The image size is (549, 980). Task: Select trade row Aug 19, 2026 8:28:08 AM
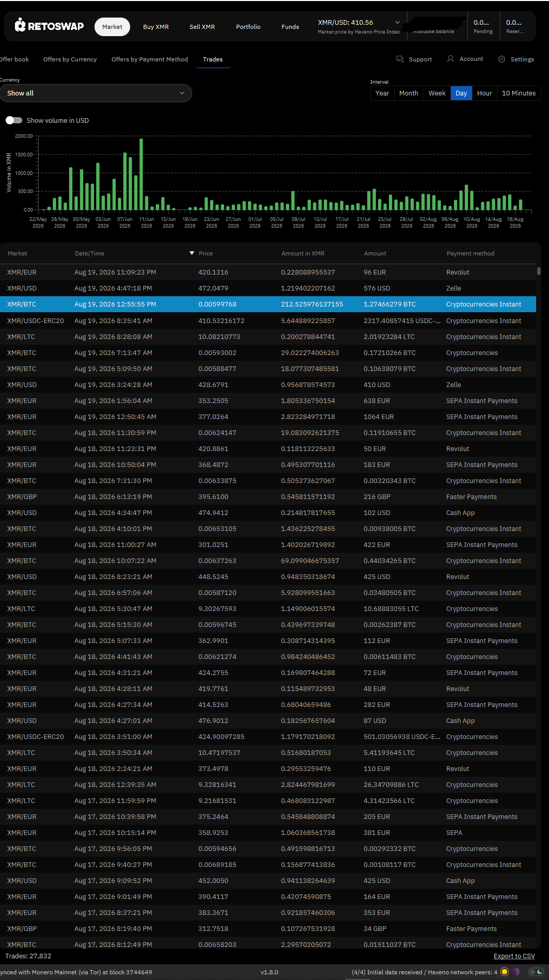[x=268, y=336]
